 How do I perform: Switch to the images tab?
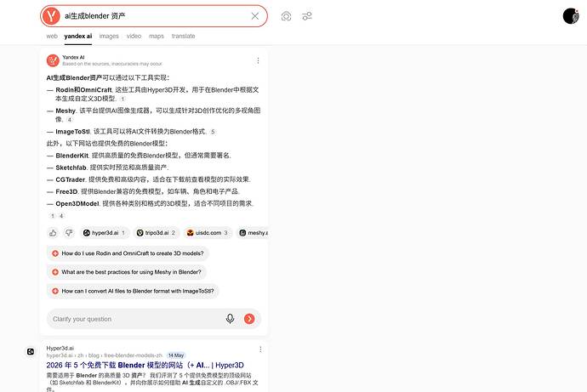click(x=109, y=37)
